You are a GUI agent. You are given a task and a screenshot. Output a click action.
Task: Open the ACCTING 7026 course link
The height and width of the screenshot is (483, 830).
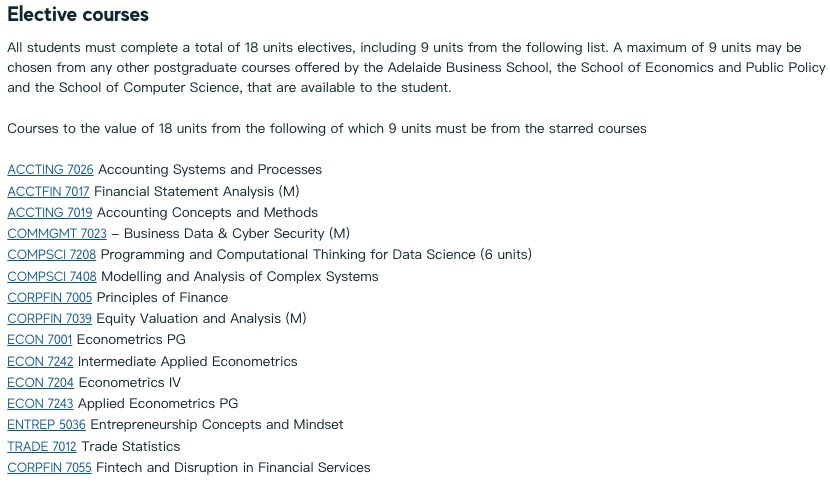(50, 170)
